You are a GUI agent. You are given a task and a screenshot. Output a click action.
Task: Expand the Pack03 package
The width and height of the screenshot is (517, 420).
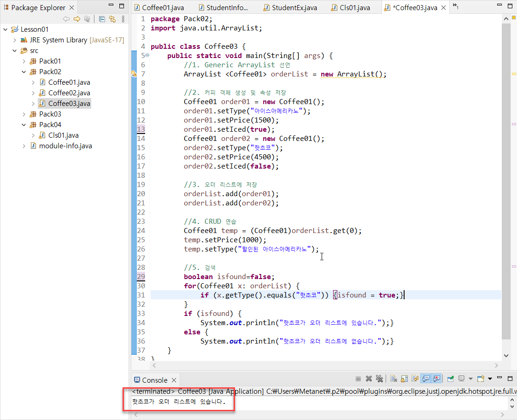(24, 114)
